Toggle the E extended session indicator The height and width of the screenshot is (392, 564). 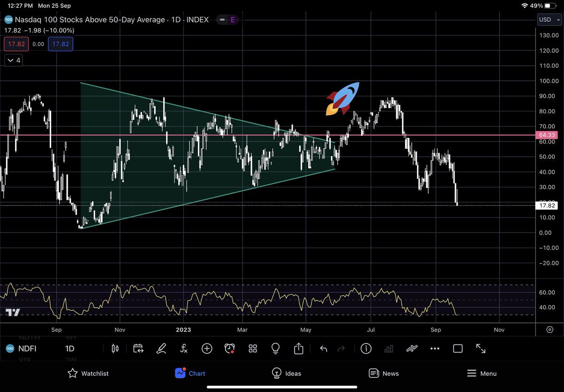pyautogui.click(x=234, y=20)
